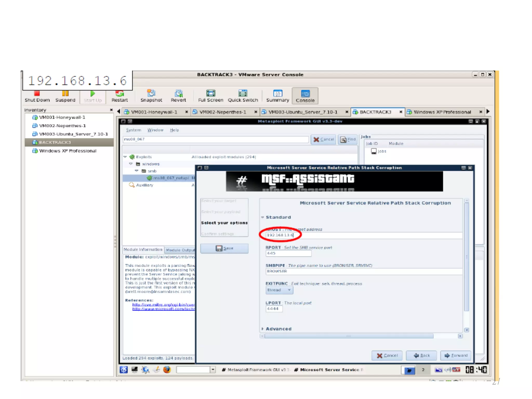Enter Full Screen mode

211,96
